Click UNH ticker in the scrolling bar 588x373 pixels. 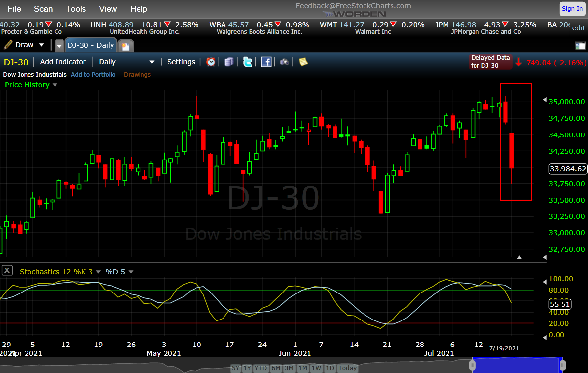pyautogui.click(x=145, y=27)
